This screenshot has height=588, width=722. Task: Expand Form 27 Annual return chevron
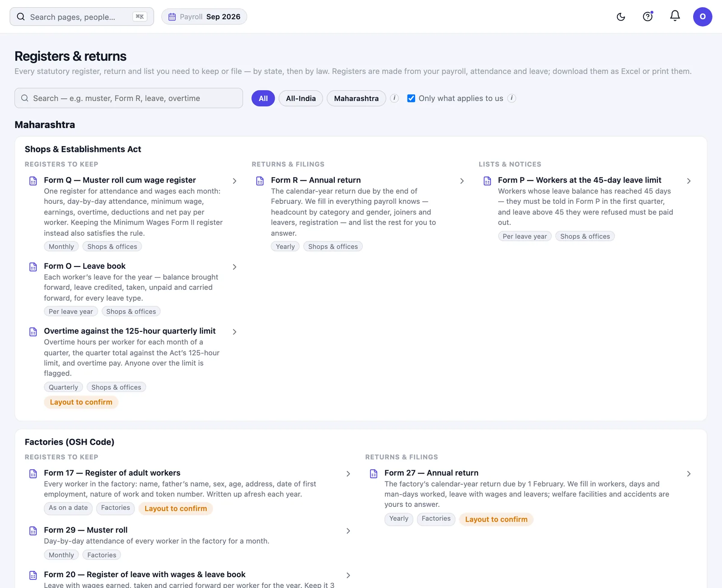pyautogui.click(x=689, y=473)
